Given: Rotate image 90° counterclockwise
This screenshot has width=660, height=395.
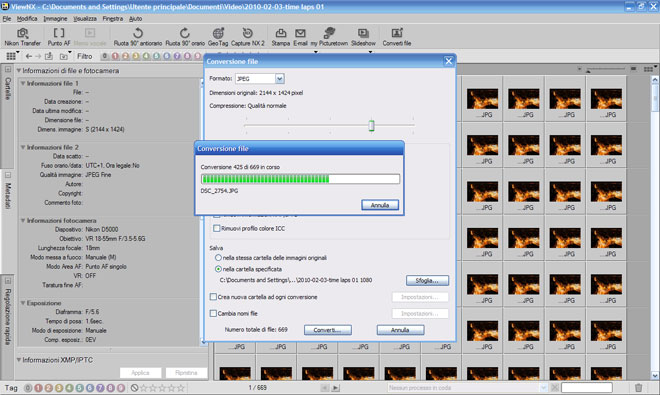Looking at the screenshot, I should pos(138,37).
